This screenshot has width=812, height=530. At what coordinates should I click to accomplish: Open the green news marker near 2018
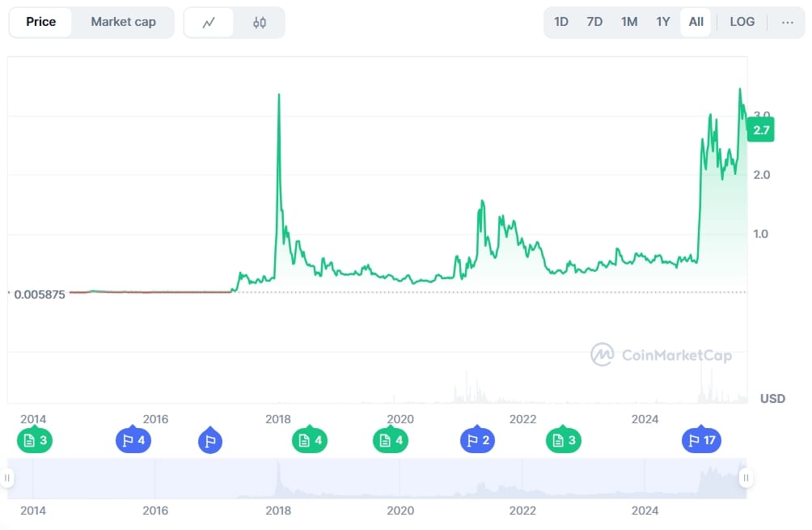(310, 440)
